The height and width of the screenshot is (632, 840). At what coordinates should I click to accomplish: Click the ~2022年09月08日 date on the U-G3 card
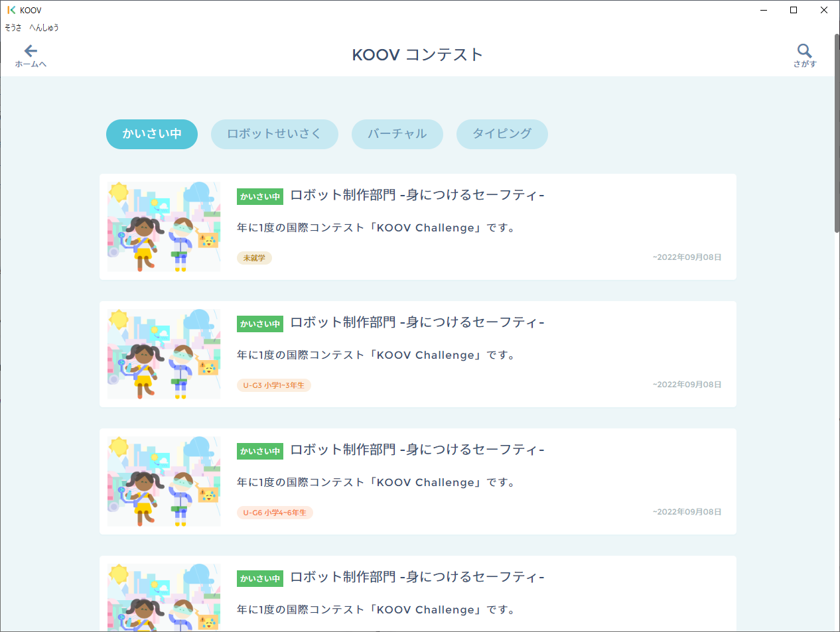coord(687,385)
